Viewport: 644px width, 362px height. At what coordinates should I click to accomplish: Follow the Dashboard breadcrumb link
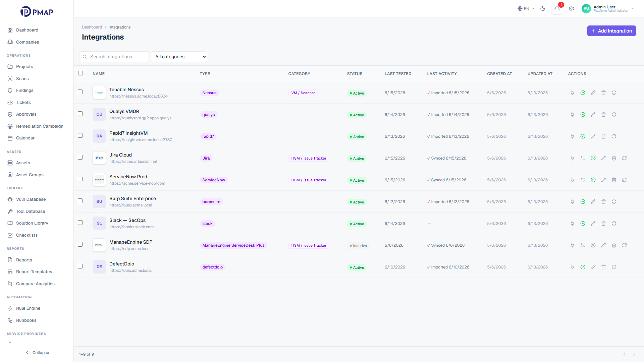pos(92,27)
